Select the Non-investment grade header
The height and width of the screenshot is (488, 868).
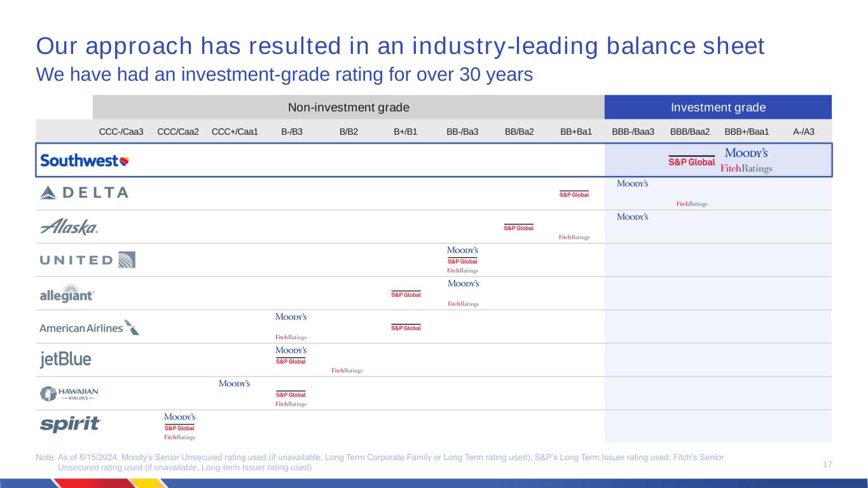click(348, 107)
